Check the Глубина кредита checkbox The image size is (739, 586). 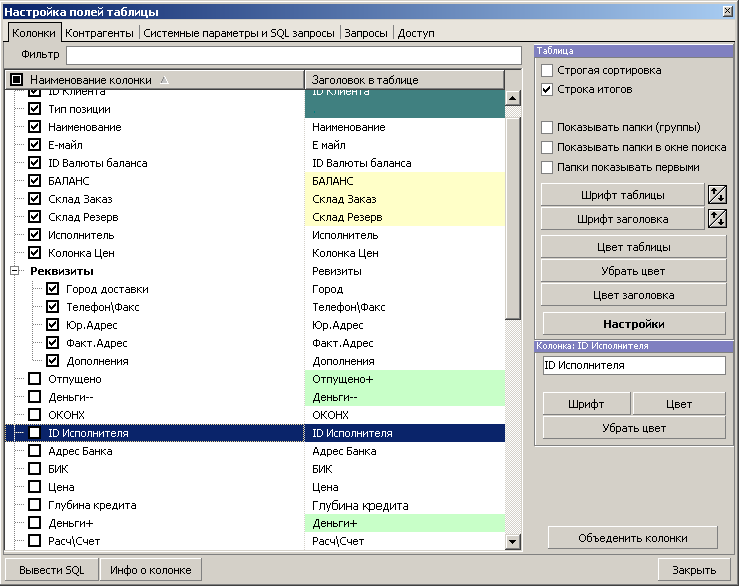(x=34, y=505)
